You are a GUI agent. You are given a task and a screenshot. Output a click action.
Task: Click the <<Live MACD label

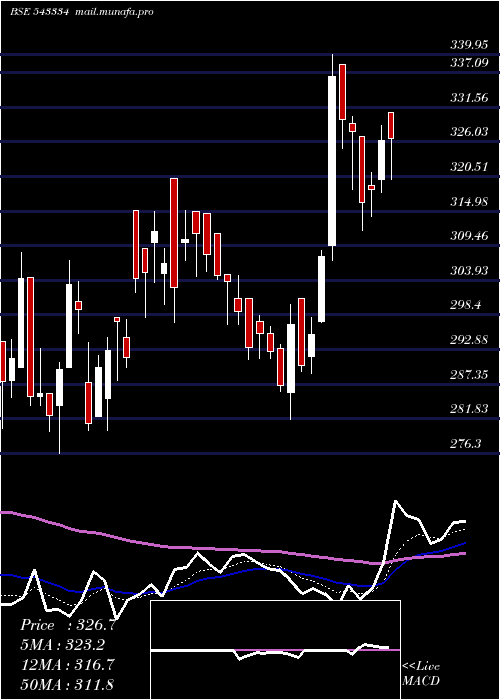421,674
